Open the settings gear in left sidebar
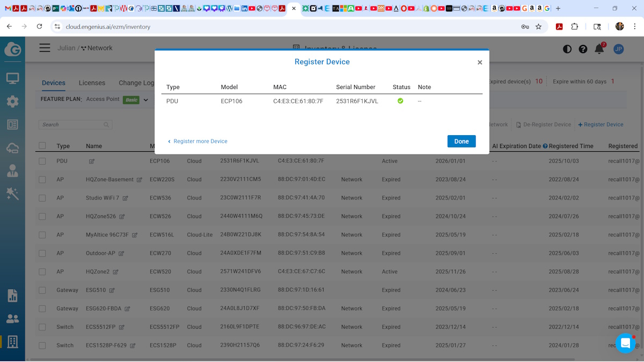The height and width of the screenshot is (362, 644). click(x=12, y=101)
